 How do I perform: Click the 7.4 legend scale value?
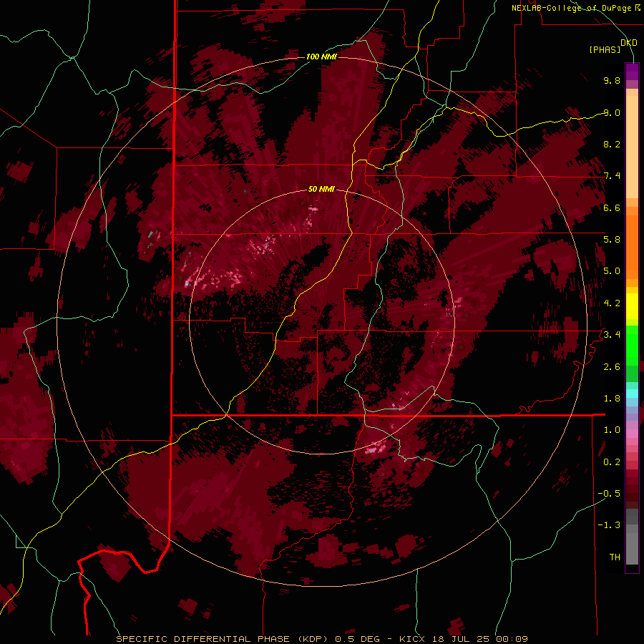(x=612, y=176)
